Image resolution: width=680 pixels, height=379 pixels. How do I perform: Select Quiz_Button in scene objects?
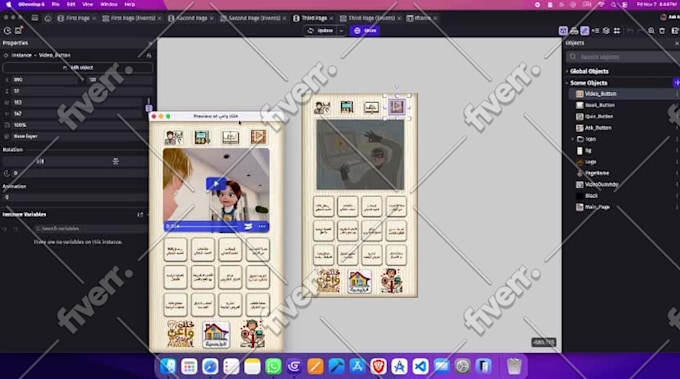[599, 117]
